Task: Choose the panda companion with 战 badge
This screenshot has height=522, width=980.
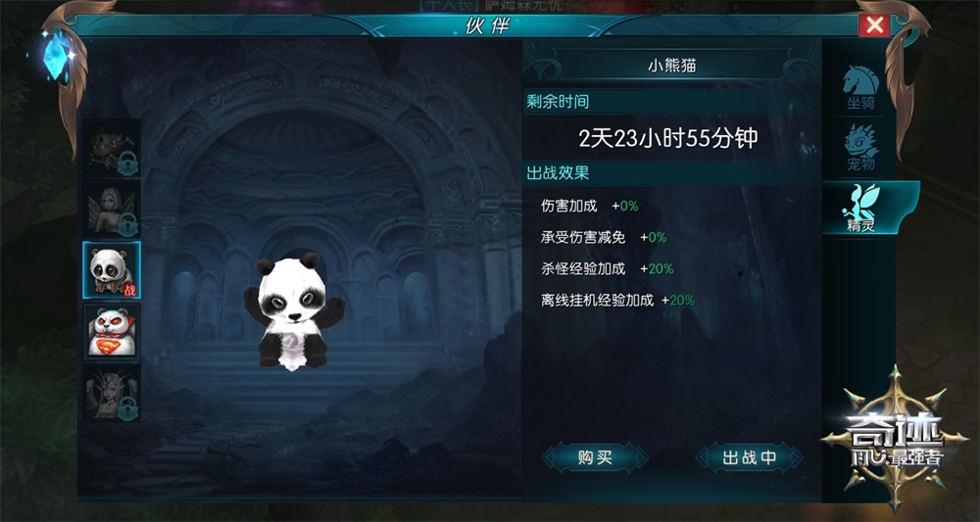Action: pyautogui.click(x=112, y=269)
